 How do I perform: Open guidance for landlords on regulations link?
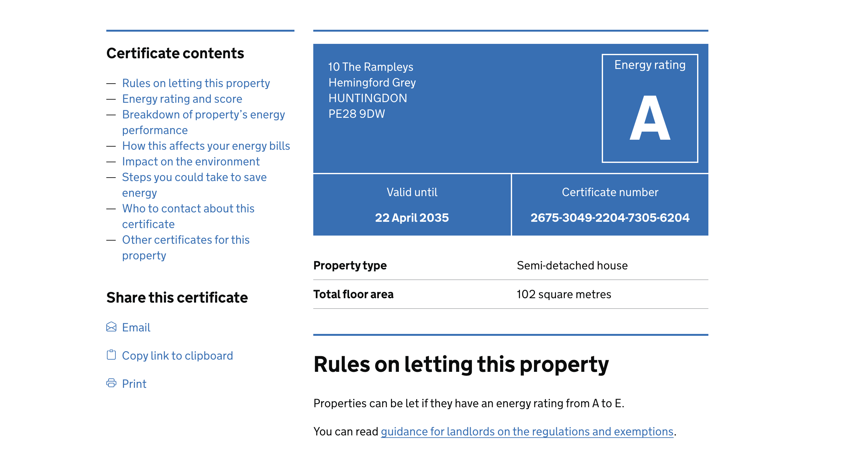pos(527,431)
